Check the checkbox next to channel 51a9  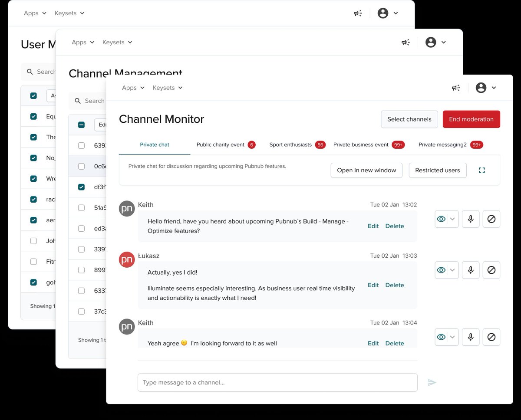(x=81, y=207)
